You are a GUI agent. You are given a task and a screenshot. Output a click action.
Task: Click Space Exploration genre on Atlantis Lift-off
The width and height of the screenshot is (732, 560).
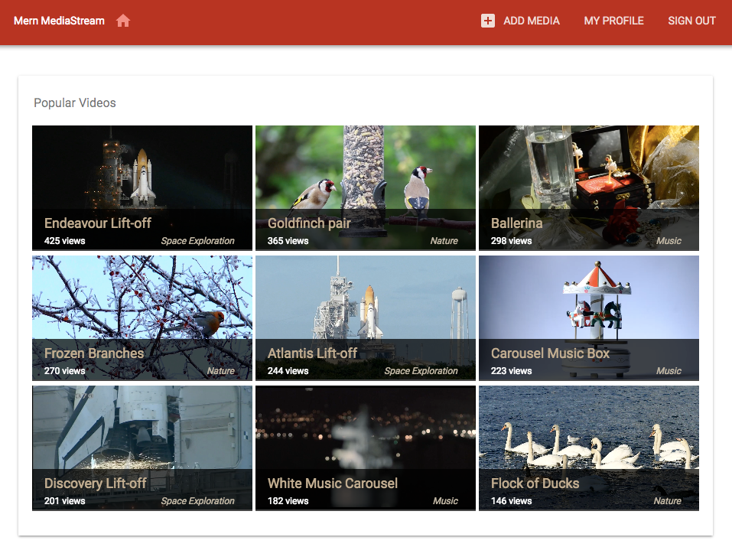(x=421, y=371)
